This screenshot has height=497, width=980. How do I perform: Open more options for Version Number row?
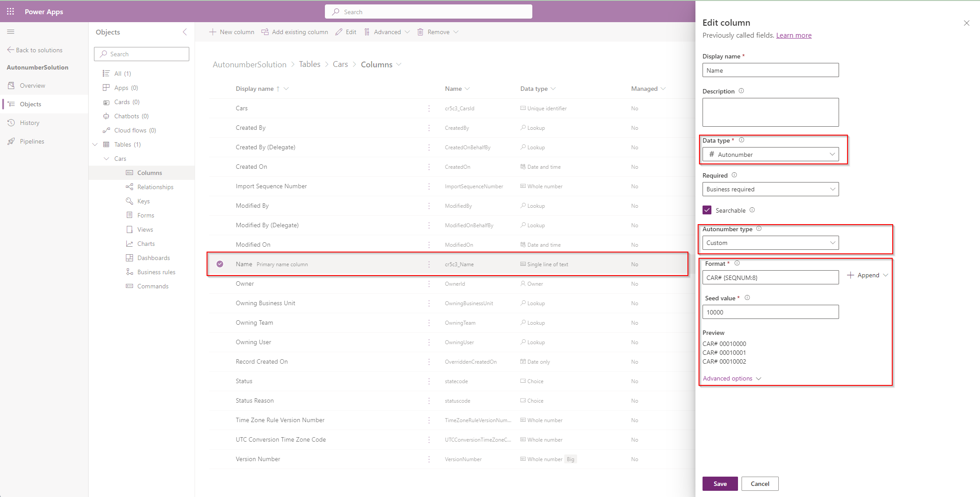coord(429,459)
